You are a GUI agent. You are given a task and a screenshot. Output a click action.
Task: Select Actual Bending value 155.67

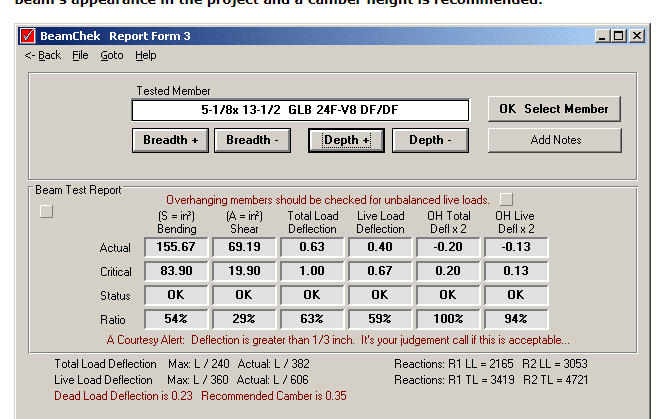click(176, 247)
